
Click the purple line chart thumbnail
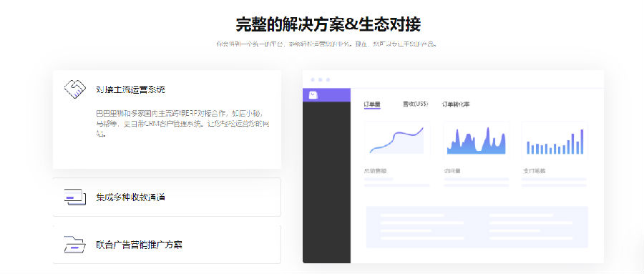tap(396, 140)
